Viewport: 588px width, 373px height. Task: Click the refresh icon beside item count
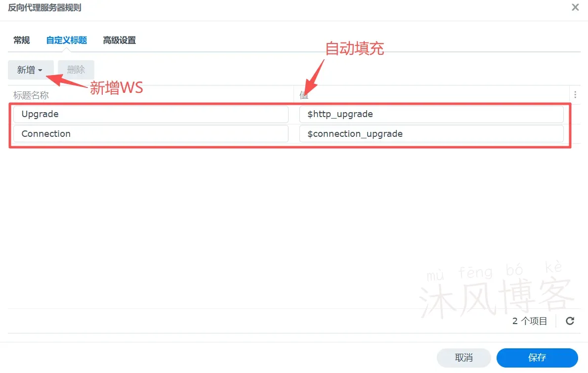[570, 321]
